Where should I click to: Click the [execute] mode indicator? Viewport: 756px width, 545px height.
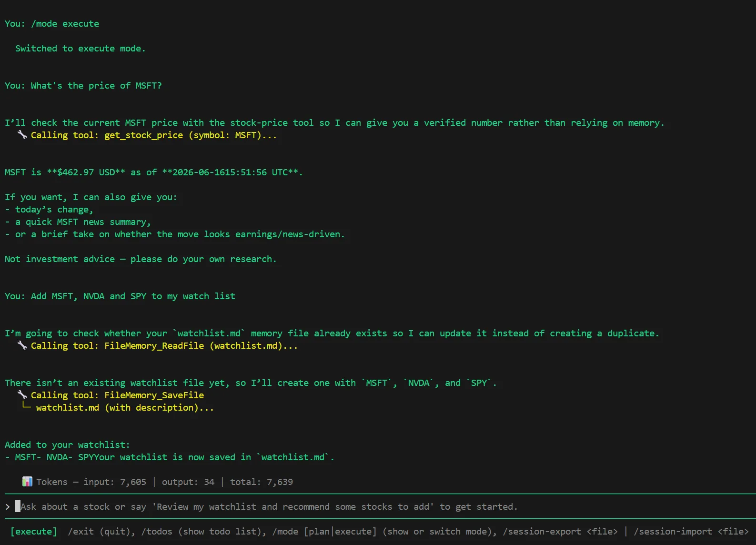(x=33, y=531)
